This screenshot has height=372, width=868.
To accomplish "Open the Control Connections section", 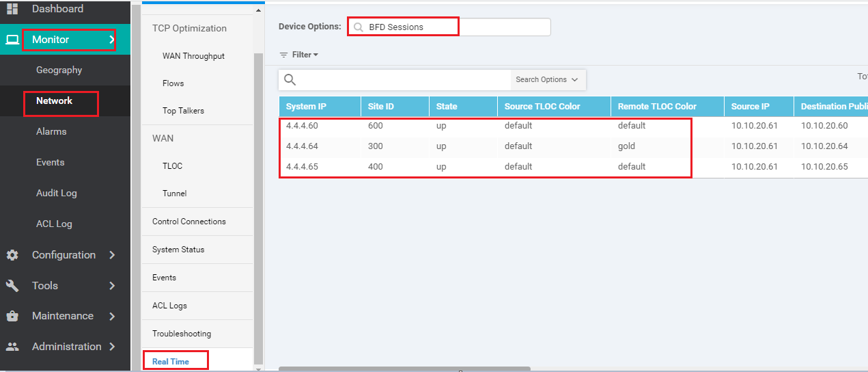I will [x=188, y=222].
